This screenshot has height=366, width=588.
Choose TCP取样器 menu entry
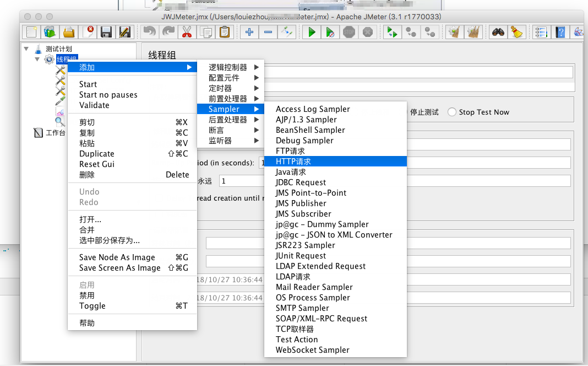tap(336, 329)
